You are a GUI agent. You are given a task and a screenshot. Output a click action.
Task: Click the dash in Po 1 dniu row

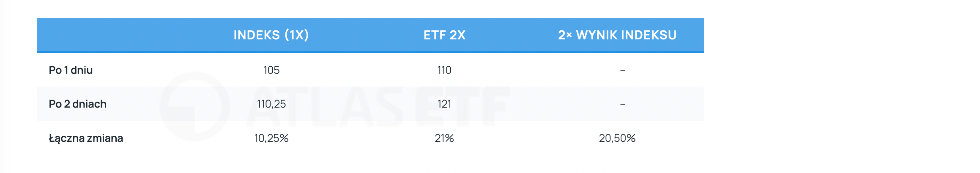pyautogui.click(x=622, y=70)
